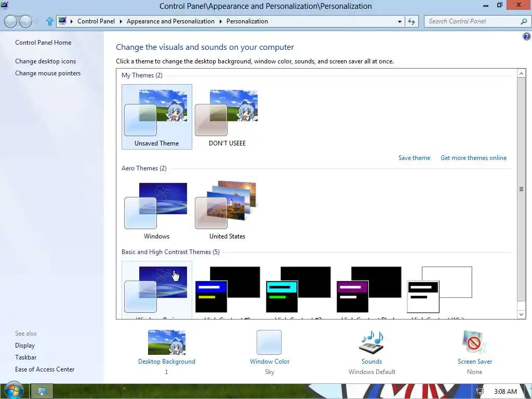Select the Unsaved Theme thumbnail

pos(157,117)
